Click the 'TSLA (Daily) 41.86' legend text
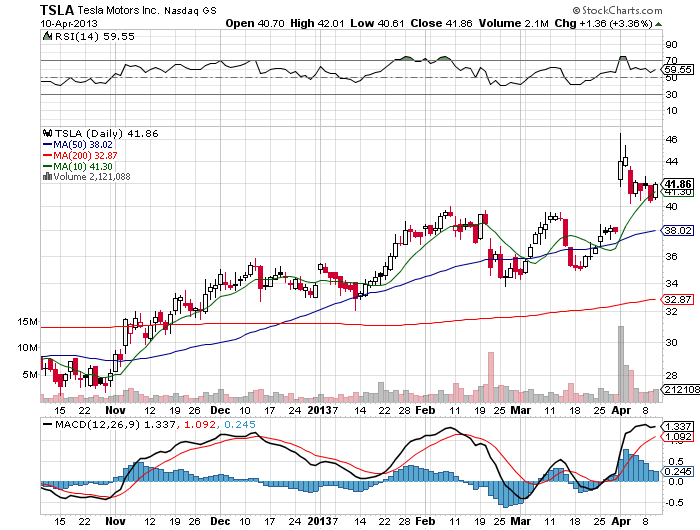The image size is (700, 530). pyautogui.click(x=107, y=133)
